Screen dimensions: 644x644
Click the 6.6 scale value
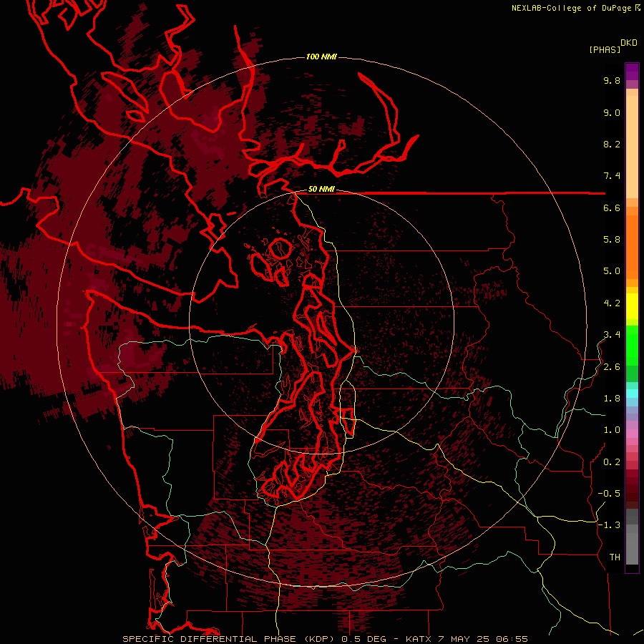pyautogui.click(x=612, y=208)
